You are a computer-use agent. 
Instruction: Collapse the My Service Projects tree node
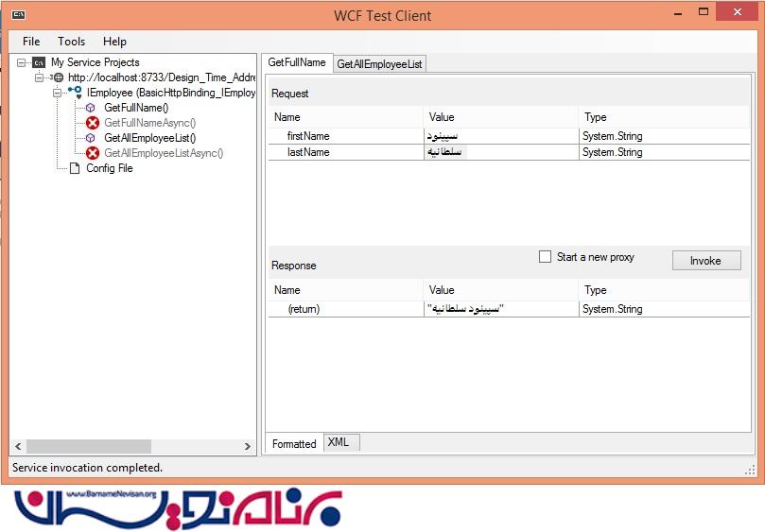click(22, 62)
